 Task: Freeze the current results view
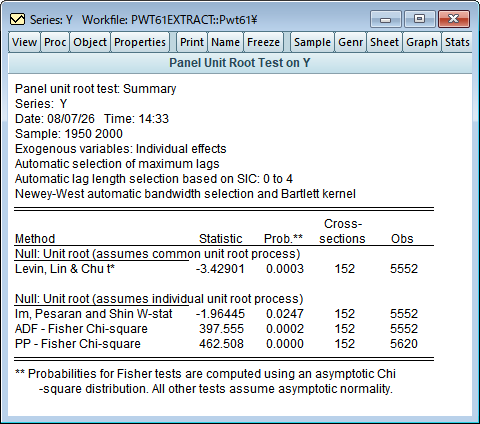pos(264,42)
